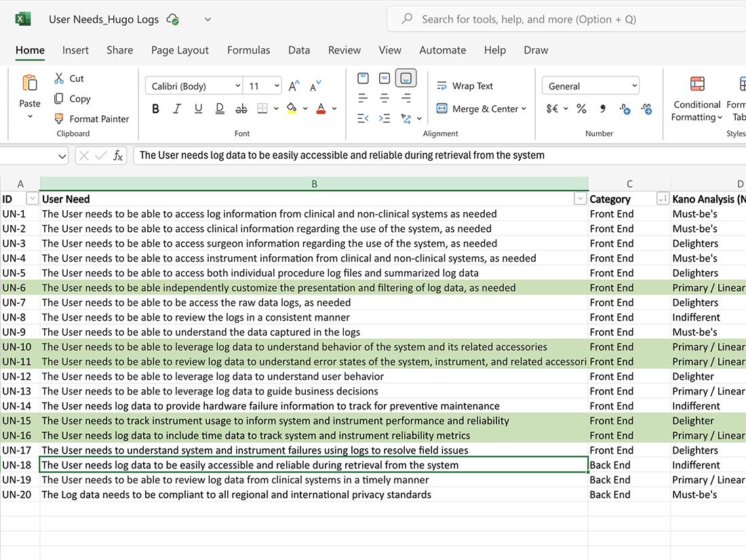Click the Format Painter brush icon
The image size is (746, 560).
coord(59,119)
